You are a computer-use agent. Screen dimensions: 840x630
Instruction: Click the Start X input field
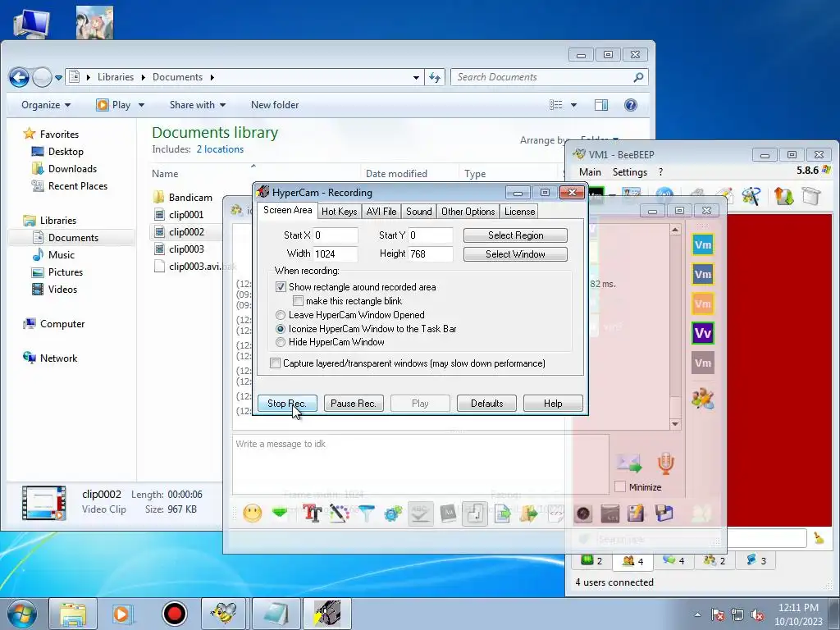click(336, 235)
